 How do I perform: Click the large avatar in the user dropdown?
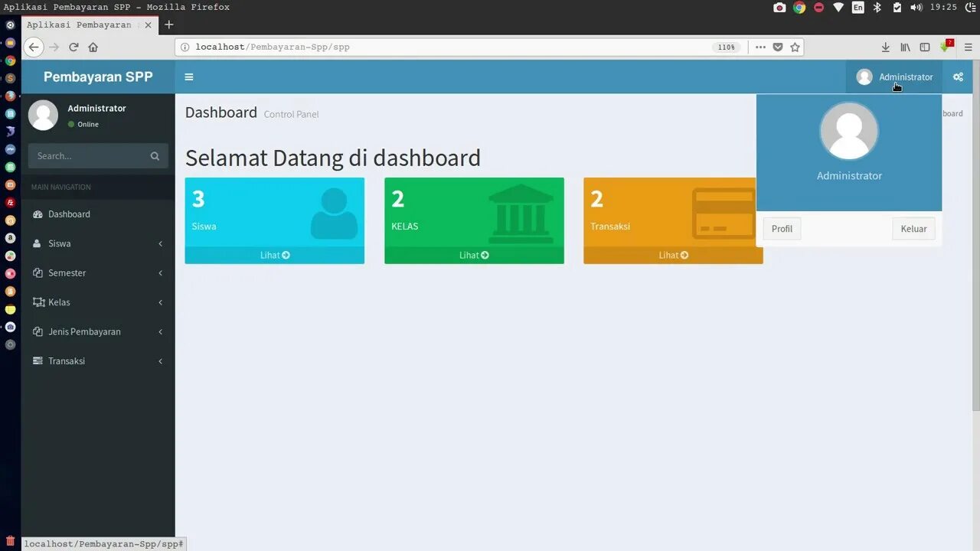point(849,132)
